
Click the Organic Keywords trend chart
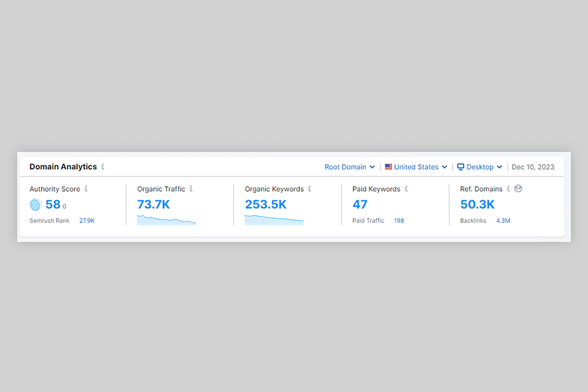coord(274,220)
